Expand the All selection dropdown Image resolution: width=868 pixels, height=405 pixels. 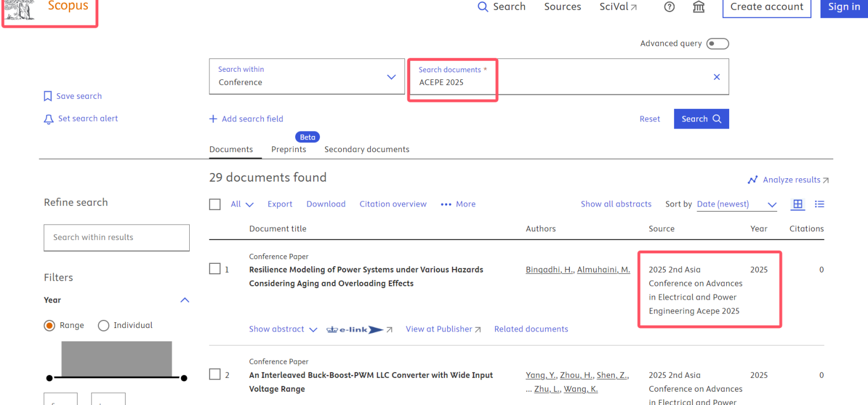click(x=242, y=204)
